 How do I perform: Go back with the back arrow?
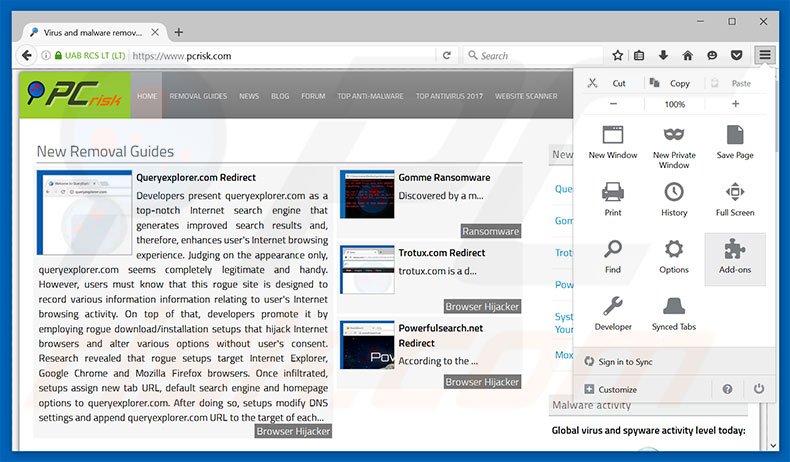27,55
